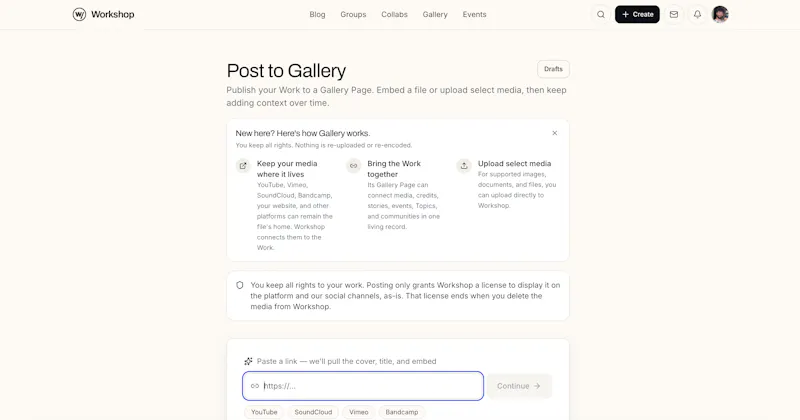Click the upload icon beside Upload select media

[464, 166]
